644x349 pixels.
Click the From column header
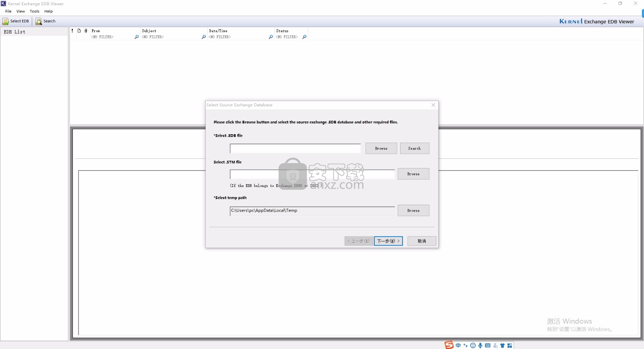tap(115, 31)
